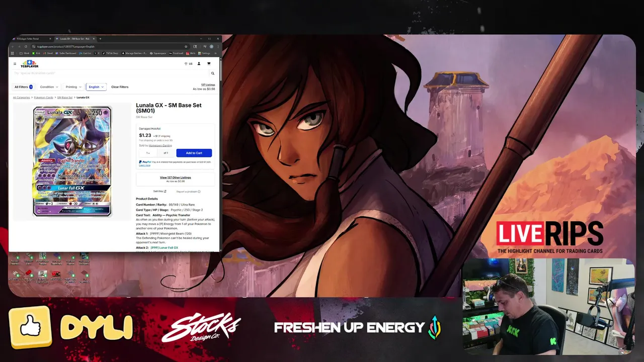This screenshot has height=362, width=644.
Task: Click Clear Filters
Action: click(120, 87)
